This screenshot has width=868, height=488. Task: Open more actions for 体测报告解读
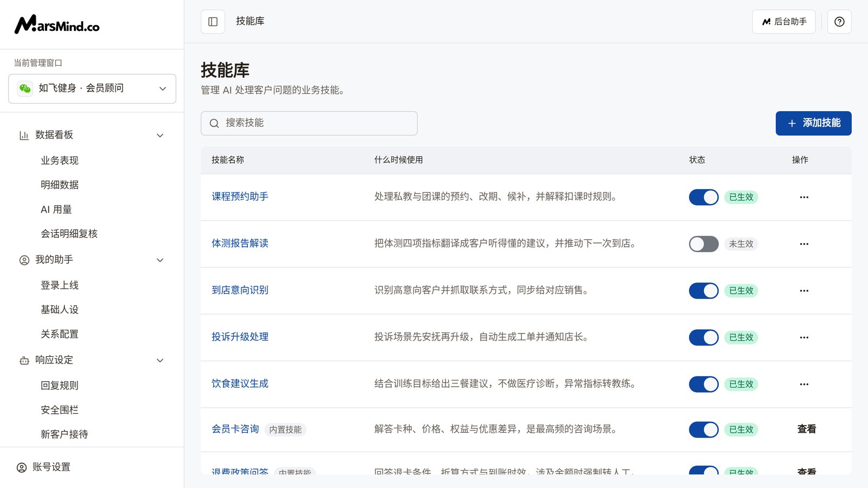(x=804, y=244)
